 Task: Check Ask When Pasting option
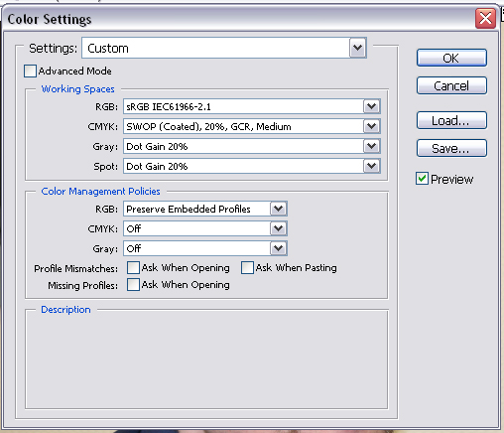point(247,267)
